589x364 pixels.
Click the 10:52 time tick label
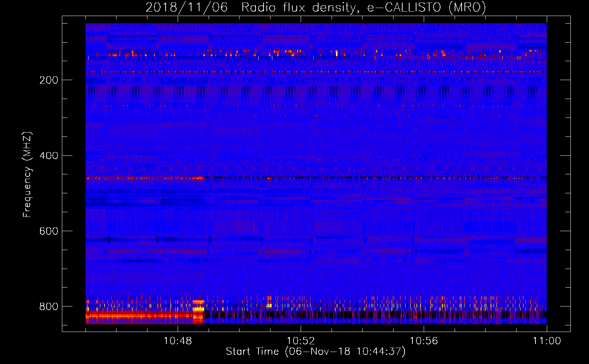click(301, 341)
